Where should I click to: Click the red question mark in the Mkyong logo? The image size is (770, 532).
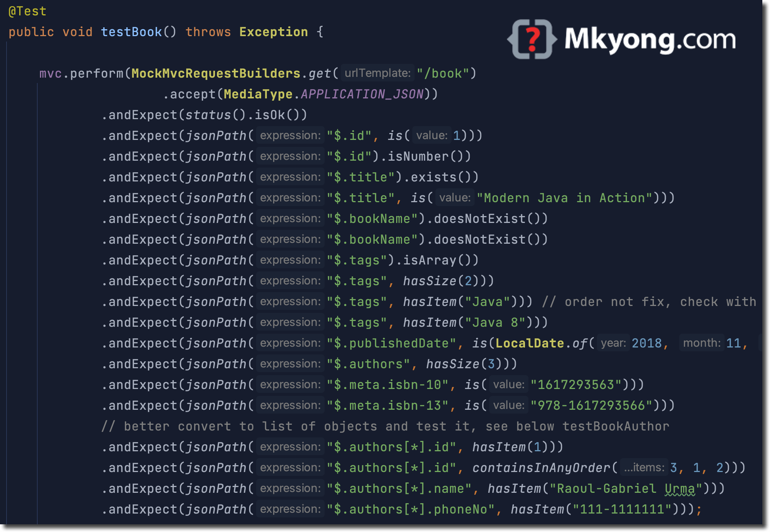pos(534,38)
